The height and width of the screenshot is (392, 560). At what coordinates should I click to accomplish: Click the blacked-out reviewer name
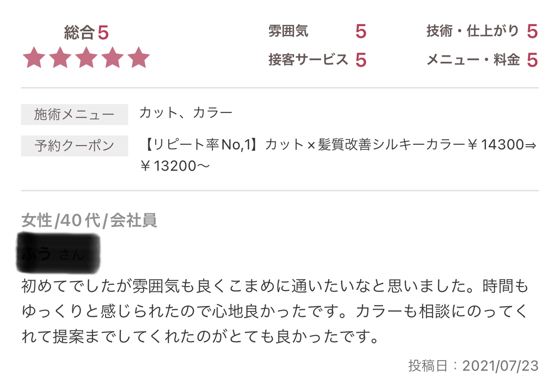(x=58, y=253)
